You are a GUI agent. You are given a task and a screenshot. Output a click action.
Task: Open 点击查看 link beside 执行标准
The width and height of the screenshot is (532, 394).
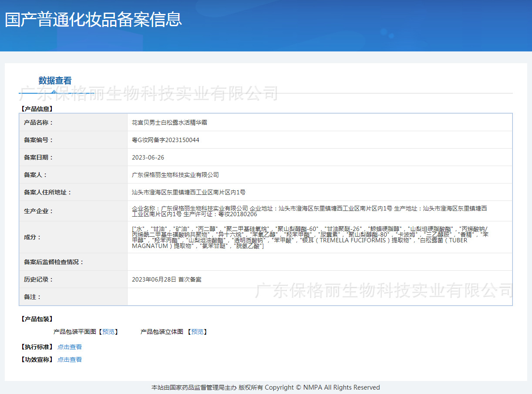[70, 347]
